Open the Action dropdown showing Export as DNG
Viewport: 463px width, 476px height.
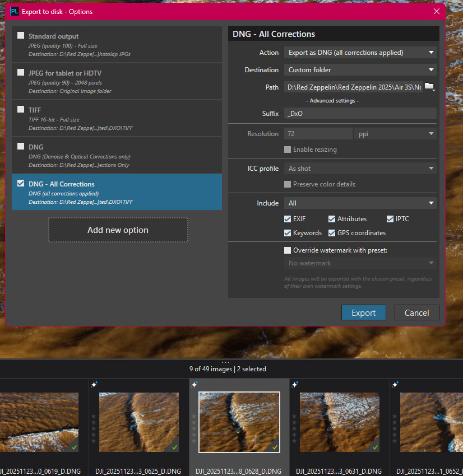360,52
